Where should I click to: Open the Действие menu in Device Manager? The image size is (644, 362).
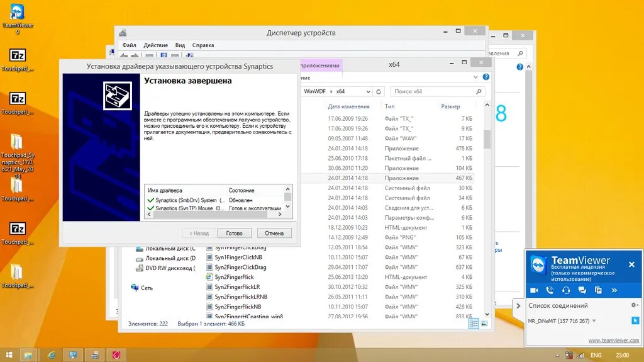156,45
